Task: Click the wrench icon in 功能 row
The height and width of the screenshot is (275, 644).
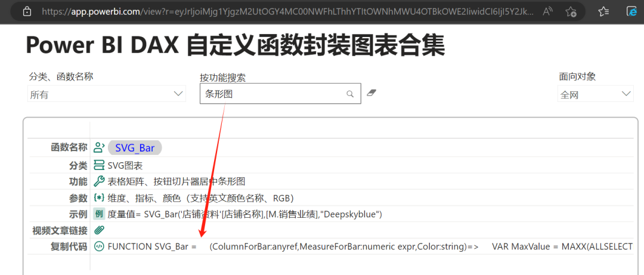Action: [x=99, y=181]
